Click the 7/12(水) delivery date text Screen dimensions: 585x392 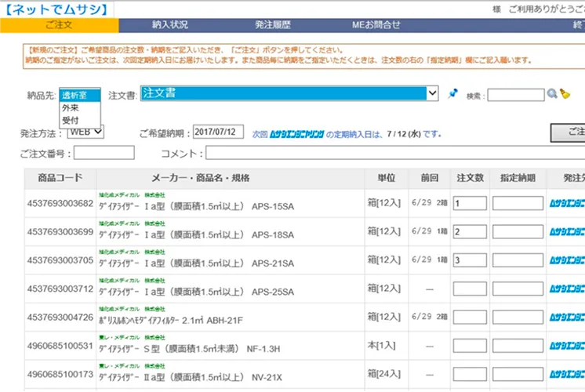(x=404, y=134)
